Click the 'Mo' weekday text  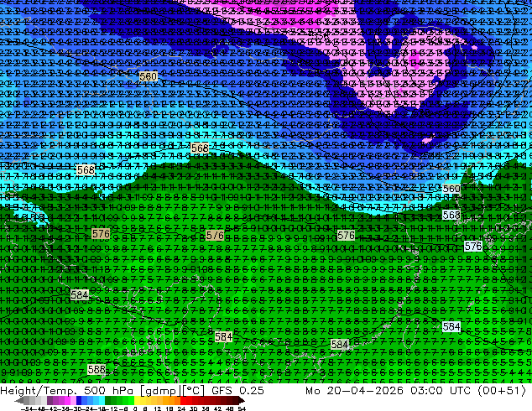[x=313, y=391]
